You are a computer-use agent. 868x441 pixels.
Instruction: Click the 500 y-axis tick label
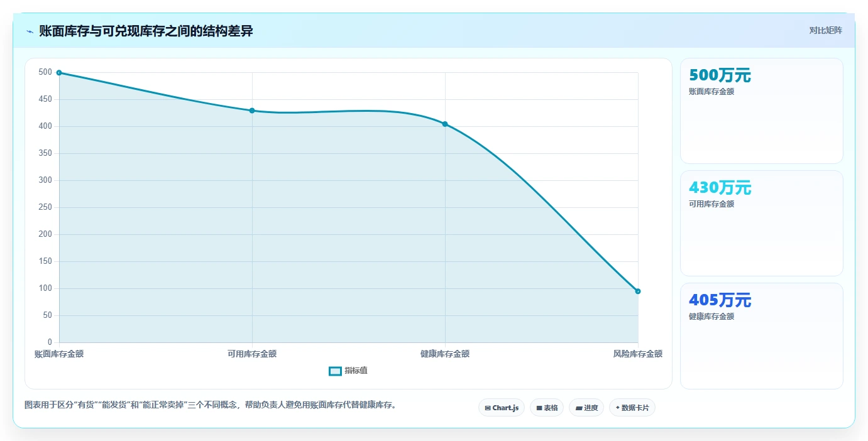pyautogui.click(x=45, y=72)
